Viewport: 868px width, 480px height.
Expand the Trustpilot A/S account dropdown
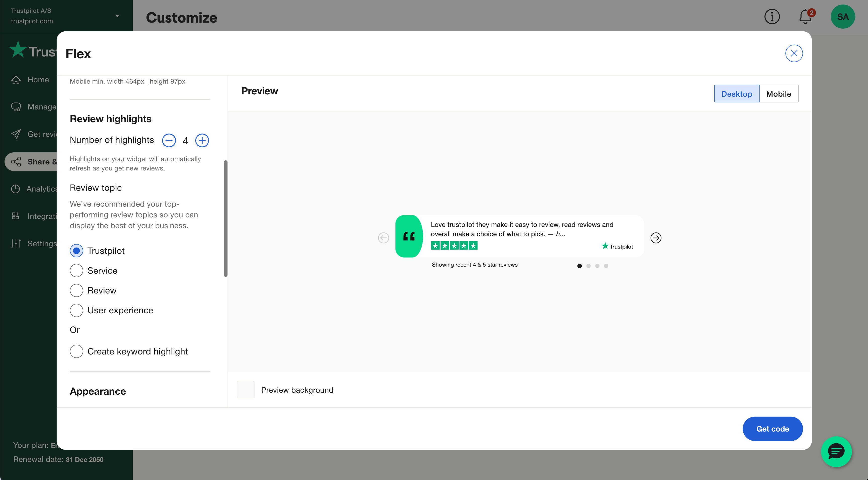117,16
